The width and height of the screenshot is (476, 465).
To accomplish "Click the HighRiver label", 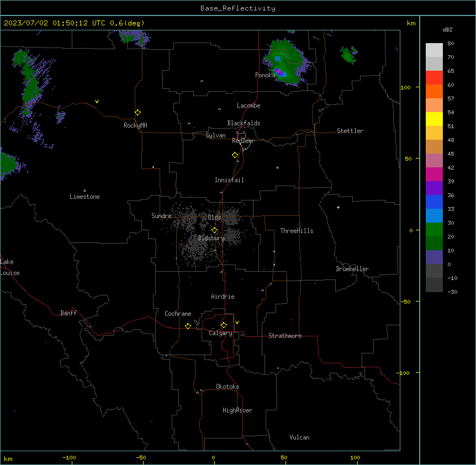I will [x=237, y=410].
